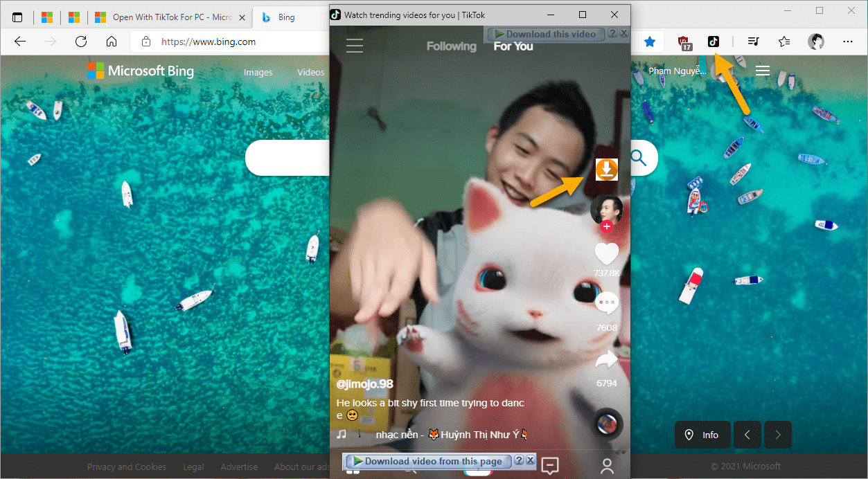Like the video using the heart icon

click(607, 254)
